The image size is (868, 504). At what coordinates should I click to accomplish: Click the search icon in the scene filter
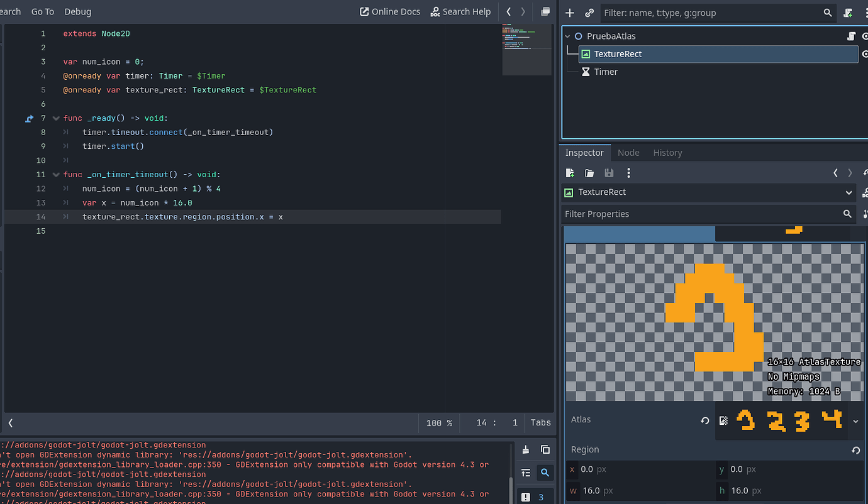click(x=827, y=13)
